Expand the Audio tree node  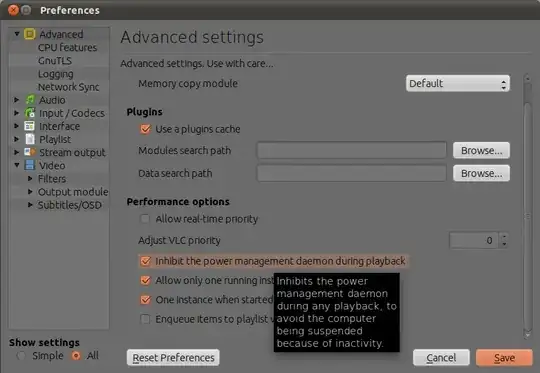coord(17,100)
